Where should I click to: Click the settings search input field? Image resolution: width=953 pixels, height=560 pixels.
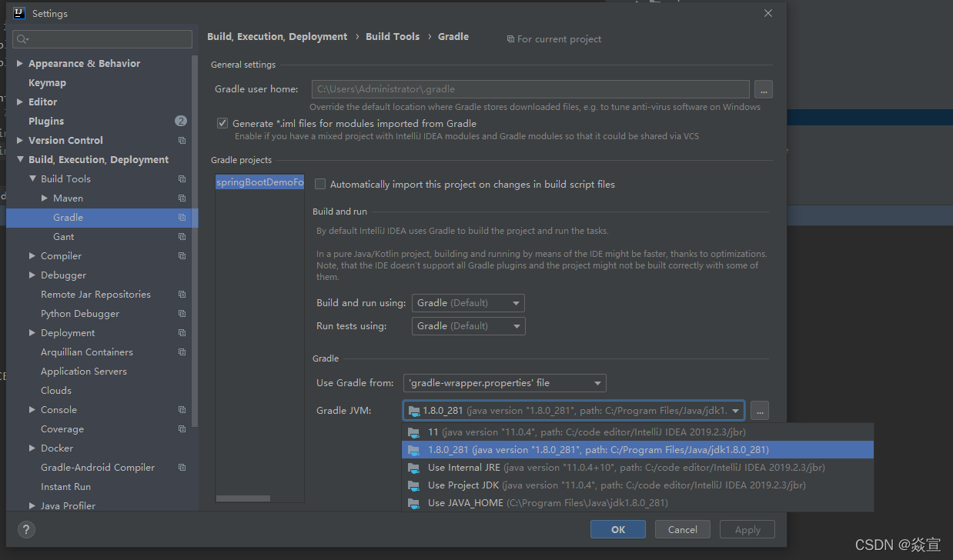pos(102,39)
